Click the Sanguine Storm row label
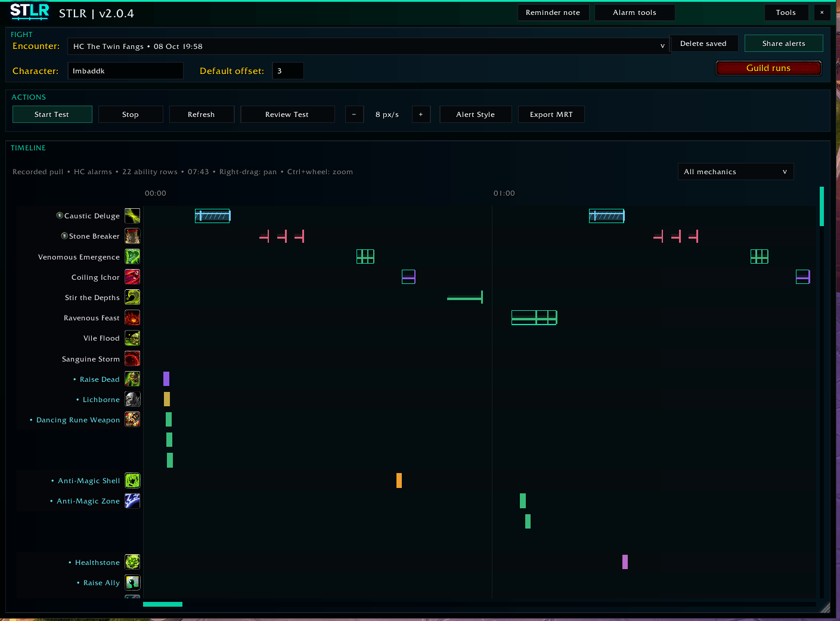The width and height of the screenshot is (840, 621). pyautogui.click(x=91, y=359)
